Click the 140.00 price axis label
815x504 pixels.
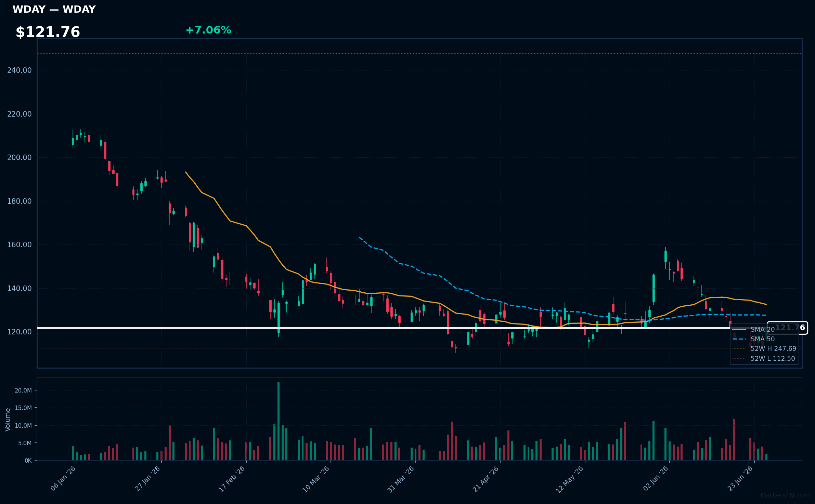pyautogui.click(x=20, y=288)
